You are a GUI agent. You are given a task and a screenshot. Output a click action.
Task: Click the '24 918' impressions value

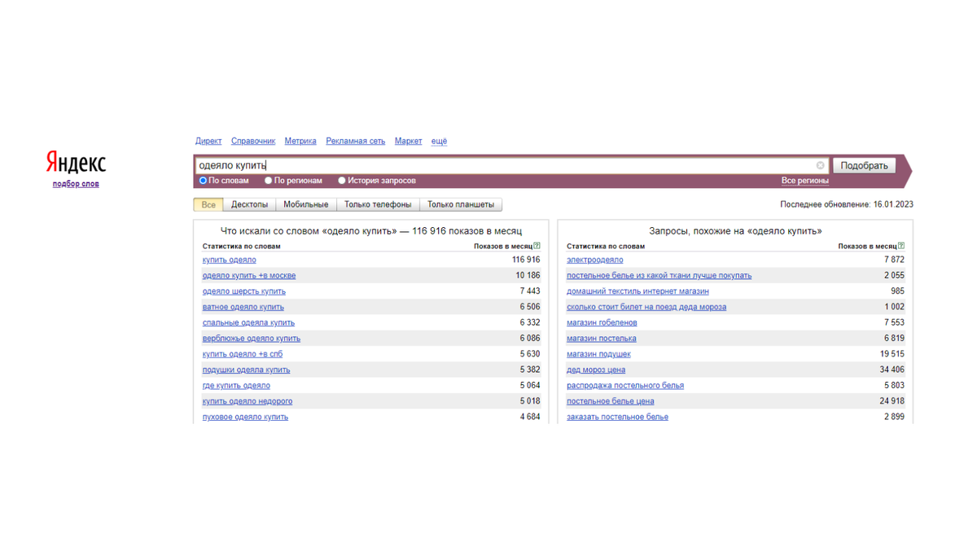(892, 400)
